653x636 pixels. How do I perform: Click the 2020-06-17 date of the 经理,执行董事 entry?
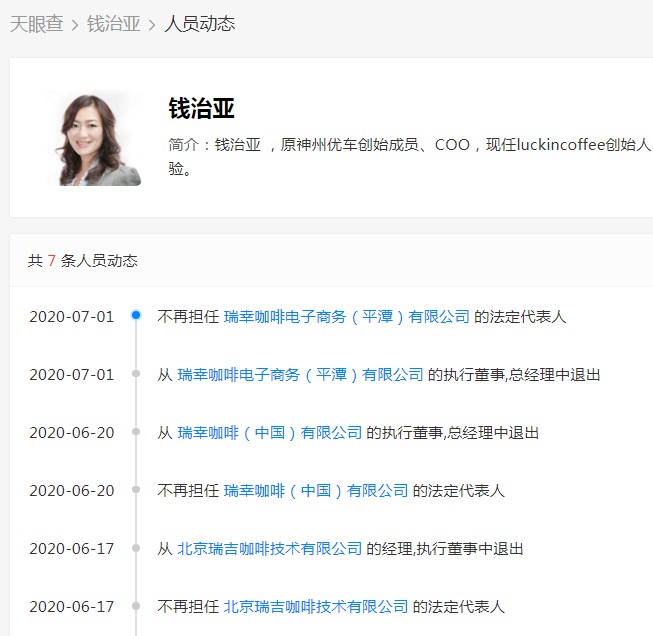pos(72,549)
